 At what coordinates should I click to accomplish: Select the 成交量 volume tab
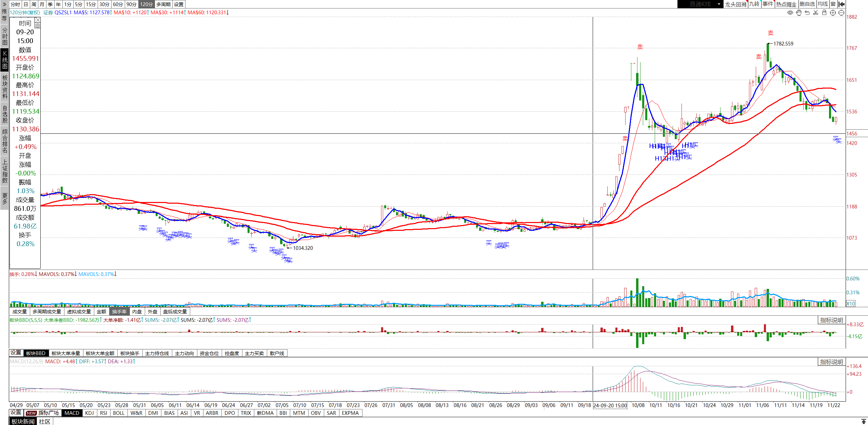pyautogui.click(x=20, y=312)
